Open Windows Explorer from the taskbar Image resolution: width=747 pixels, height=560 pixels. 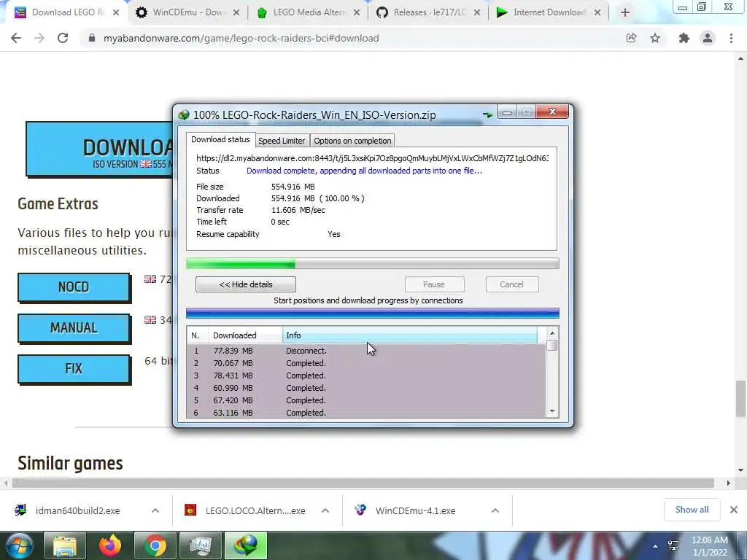click(65, 545)
